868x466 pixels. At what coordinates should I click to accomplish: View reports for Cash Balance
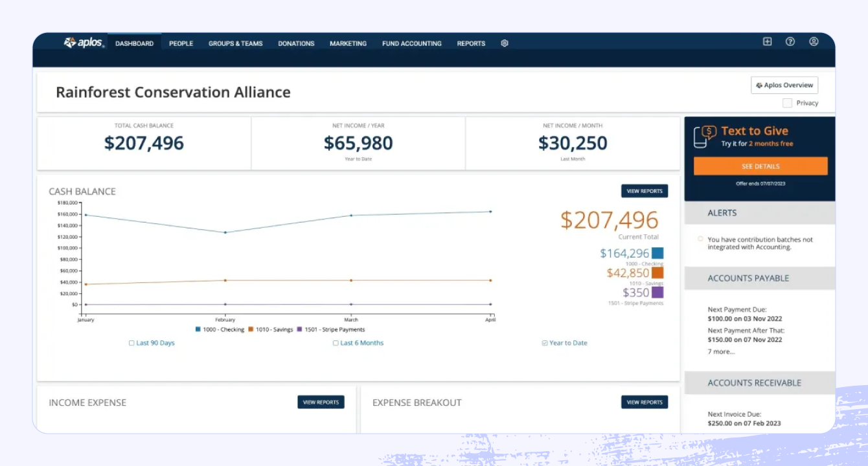[x=645, y=191]
